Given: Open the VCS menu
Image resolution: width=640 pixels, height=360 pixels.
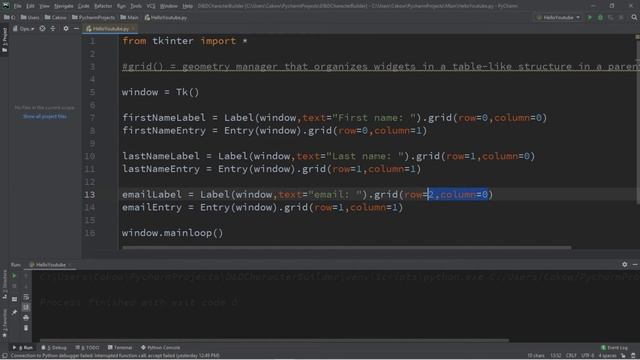Looking at the screenshot, I should click(151, 6).
